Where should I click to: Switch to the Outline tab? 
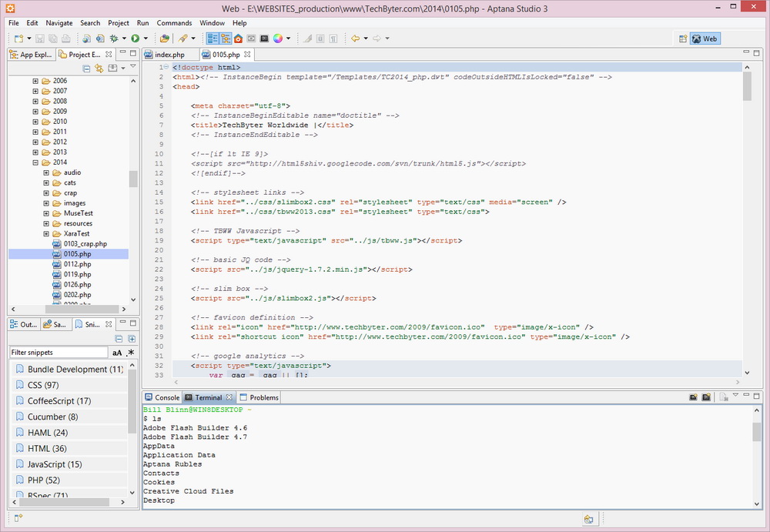click(24, 325)
